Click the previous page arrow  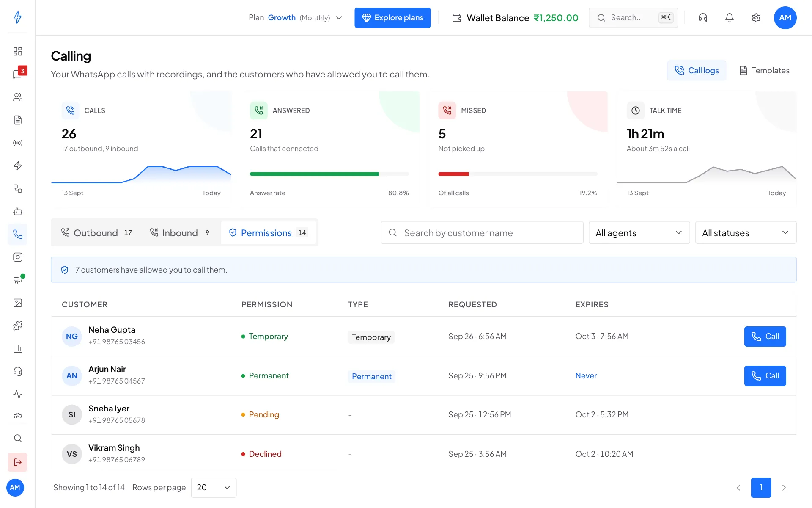[x=738, y=487]
